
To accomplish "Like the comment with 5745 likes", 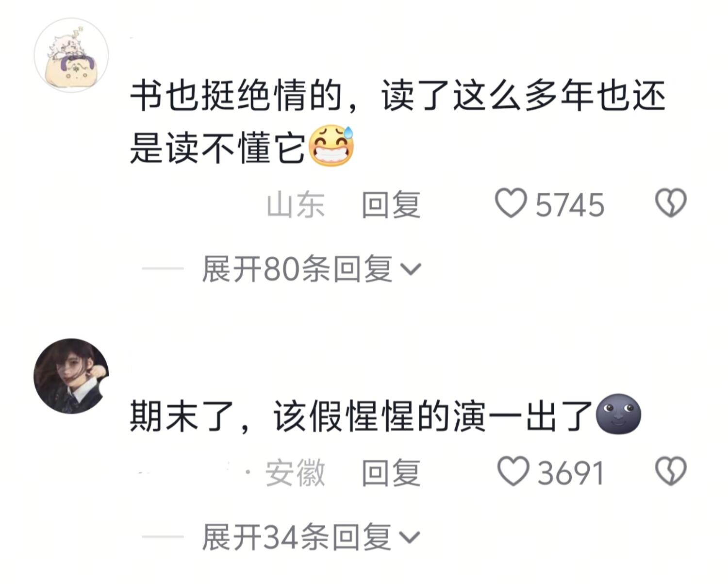I will click(511, 203).
